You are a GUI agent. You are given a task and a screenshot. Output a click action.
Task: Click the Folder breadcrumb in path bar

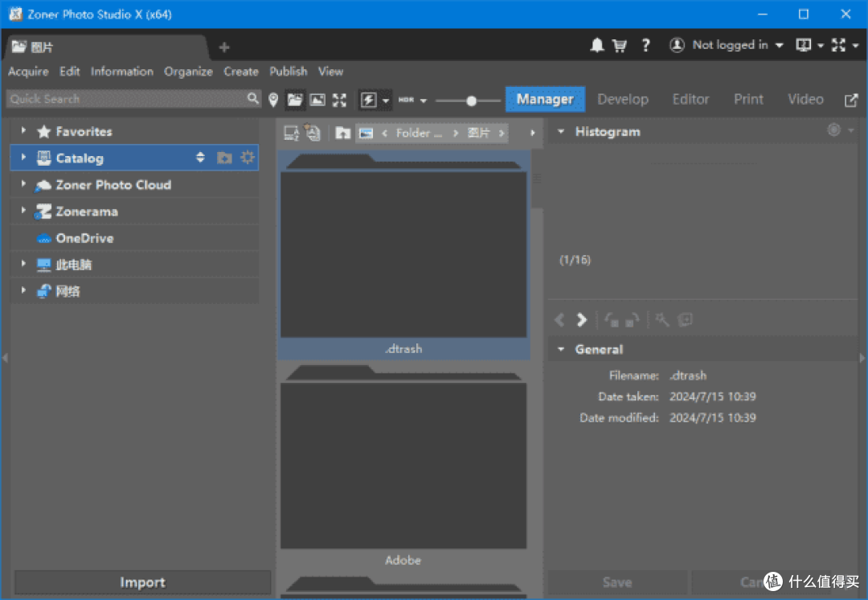click(419, 133)
